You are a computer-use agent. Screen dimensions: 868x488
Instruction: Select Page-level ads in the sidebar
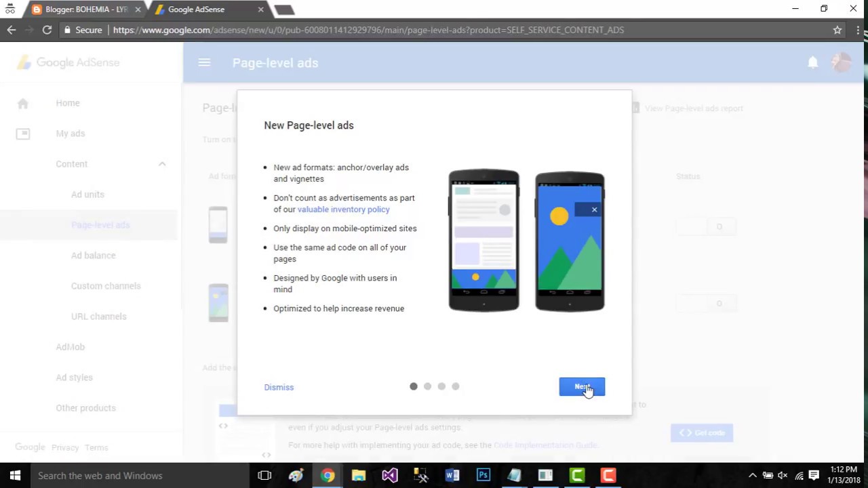[x=100, y=225]
